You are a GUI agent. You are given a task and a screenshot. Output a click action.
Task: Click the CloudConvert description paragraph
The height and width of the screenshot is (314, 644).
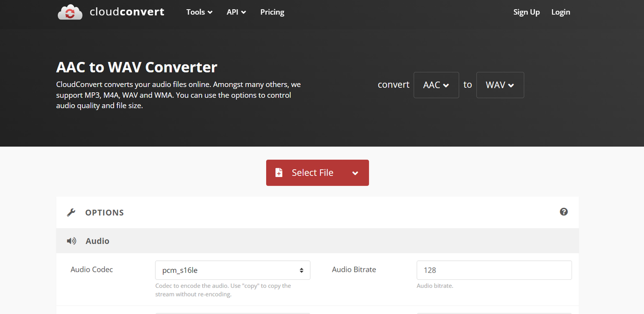point(179,95)
